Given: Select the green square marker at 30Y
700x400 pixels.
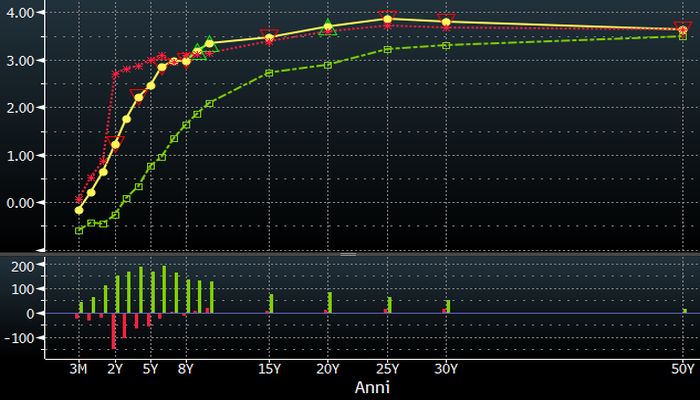Looking at the screenshot, I should [x=446, y=45].
